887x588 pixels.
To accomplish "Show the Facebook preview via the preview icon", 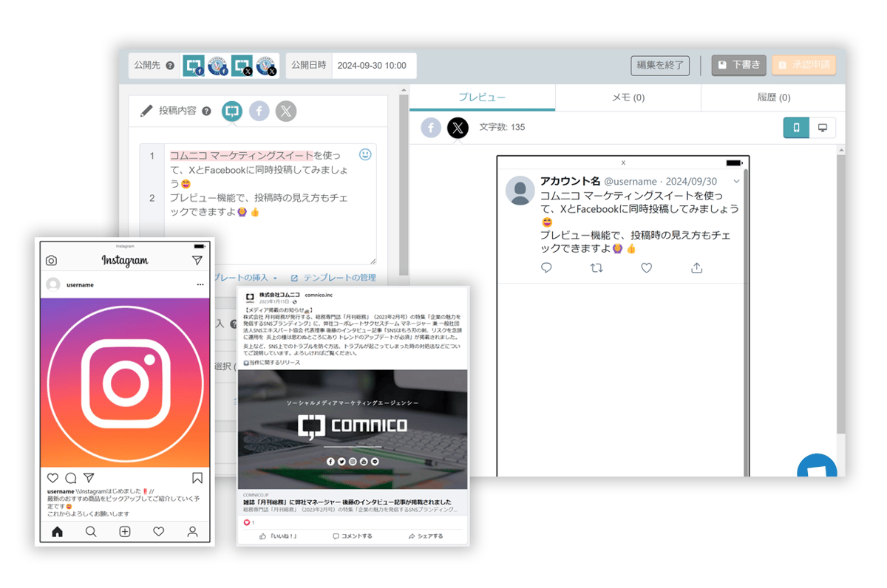I will [x=432, y=128].
